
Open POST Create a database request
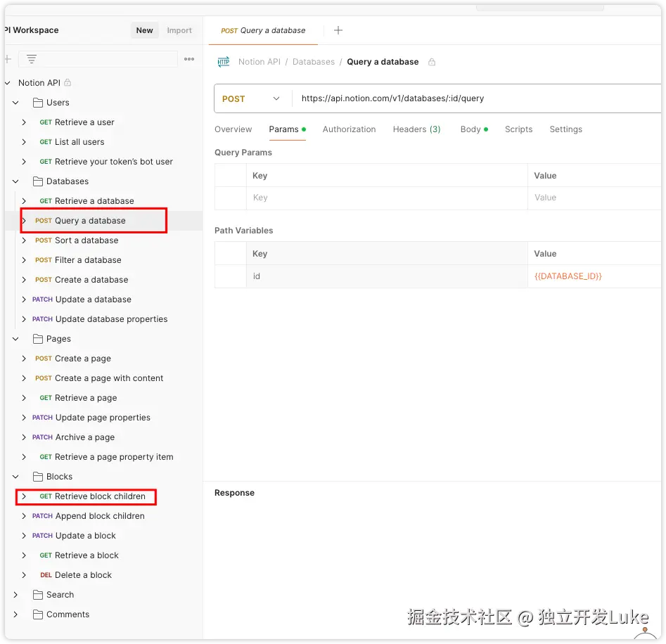click(82, 280)
